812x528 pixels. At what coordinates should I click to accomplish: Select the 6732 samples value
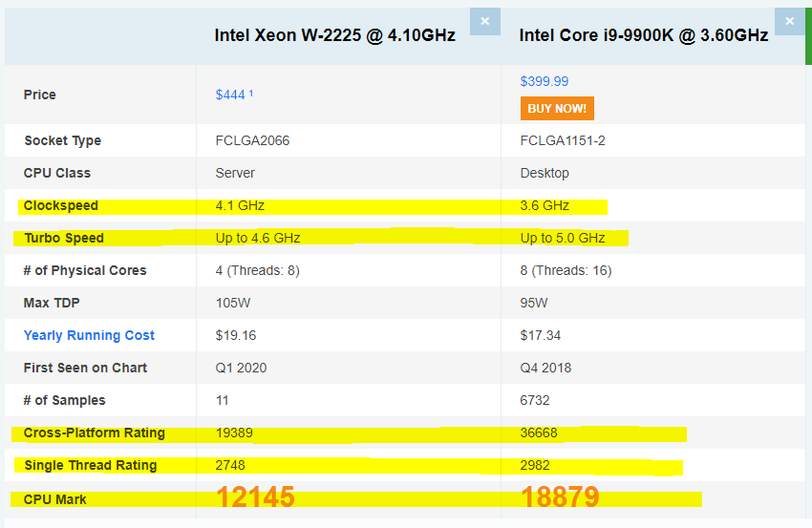point(534,400)
